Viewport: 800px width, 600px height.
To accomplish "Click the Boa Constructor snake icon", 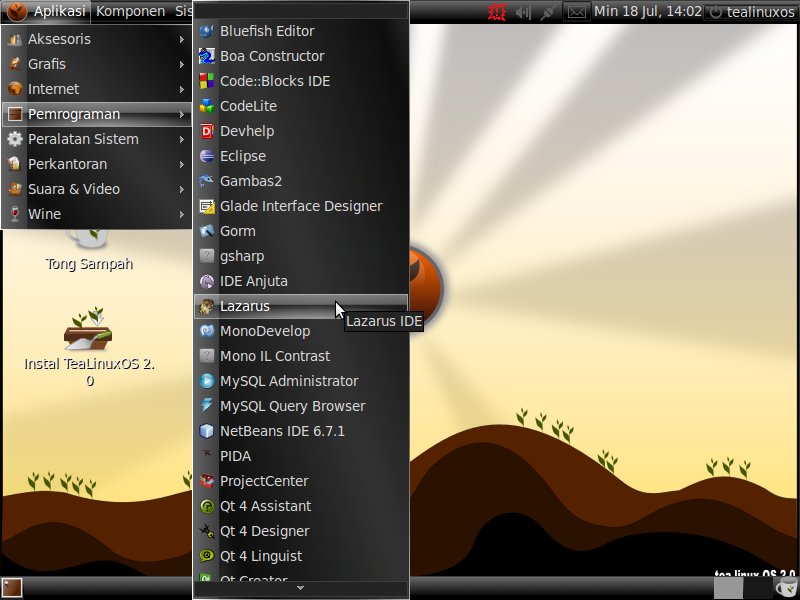I will click(x=207, y=56).
